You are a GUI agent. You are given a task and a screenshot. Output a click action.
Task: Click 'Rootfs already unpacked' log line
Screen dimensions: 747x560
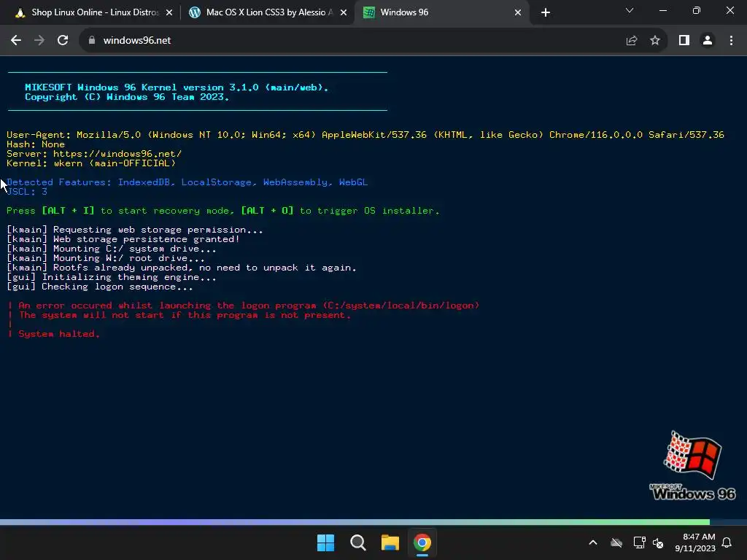point(182,268)
